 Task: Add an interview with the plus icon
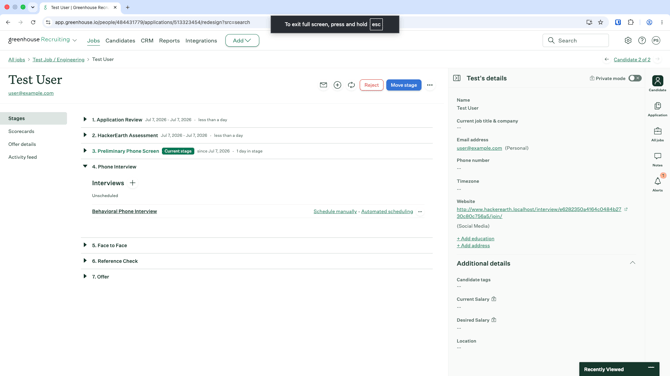[132, 183]
